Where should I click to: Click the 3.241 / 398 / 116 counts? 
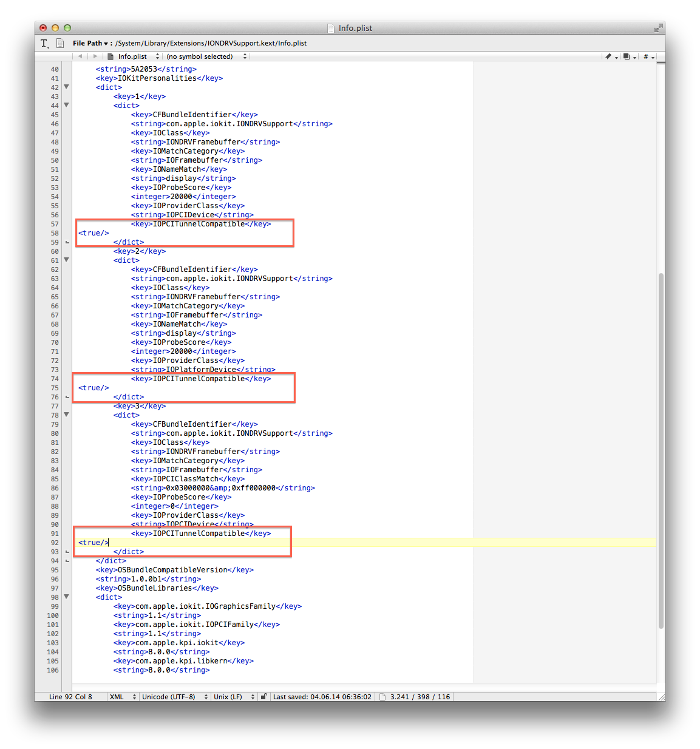[x=420, y=697]
